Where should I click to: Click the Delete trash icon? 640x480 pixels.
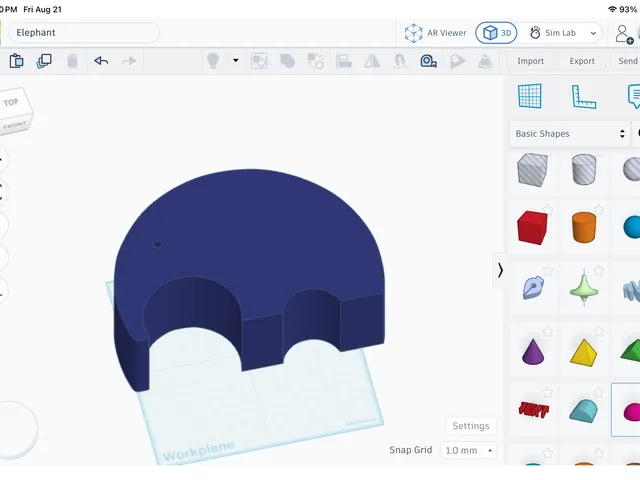click(72, 61)
